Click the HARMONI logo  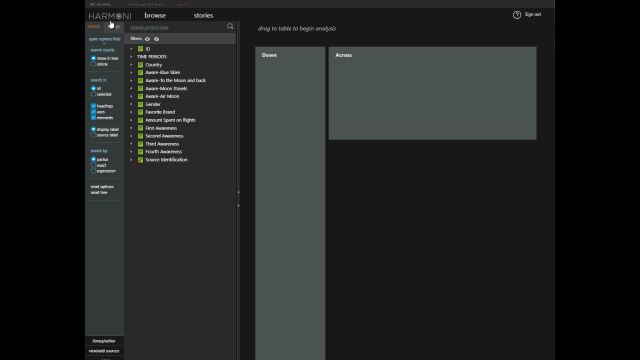click(x=110, y=16)
